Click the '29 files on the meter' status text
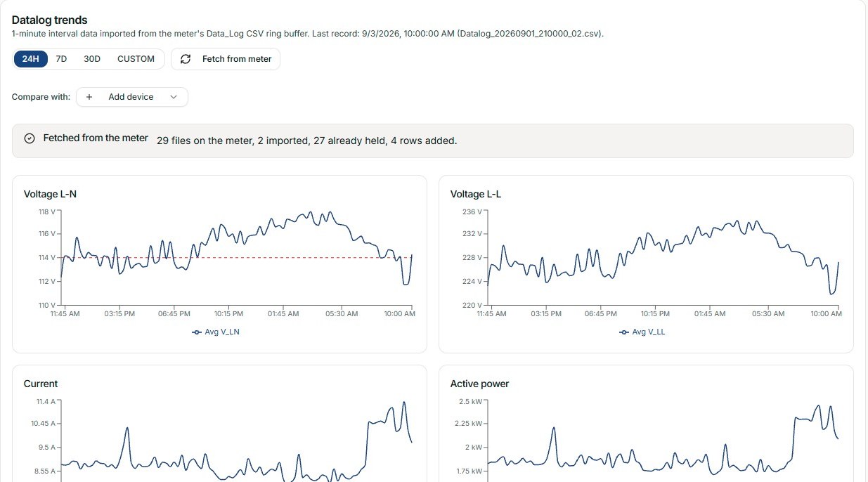 [306, 141]
